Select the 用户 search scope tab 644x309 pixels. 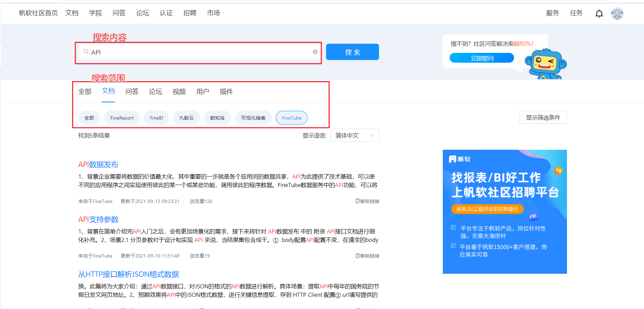tap(203, 91)
